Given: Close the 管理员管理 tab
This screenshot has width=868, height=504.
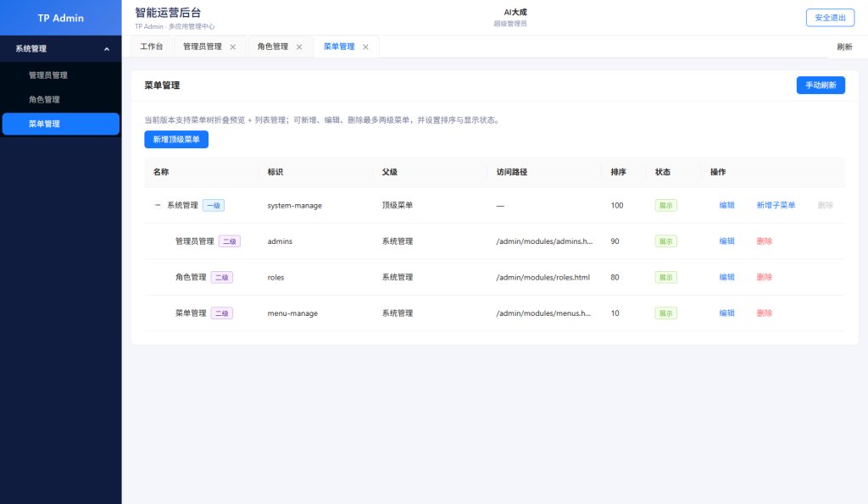Looking at the screenshot, I should click(233, 47).
